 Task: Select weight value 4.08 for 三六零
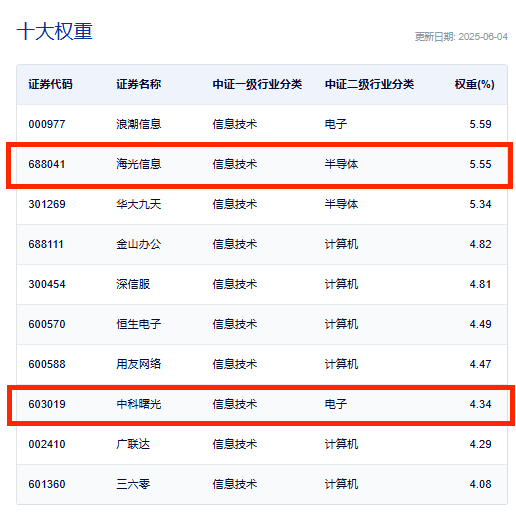[480, 484]
